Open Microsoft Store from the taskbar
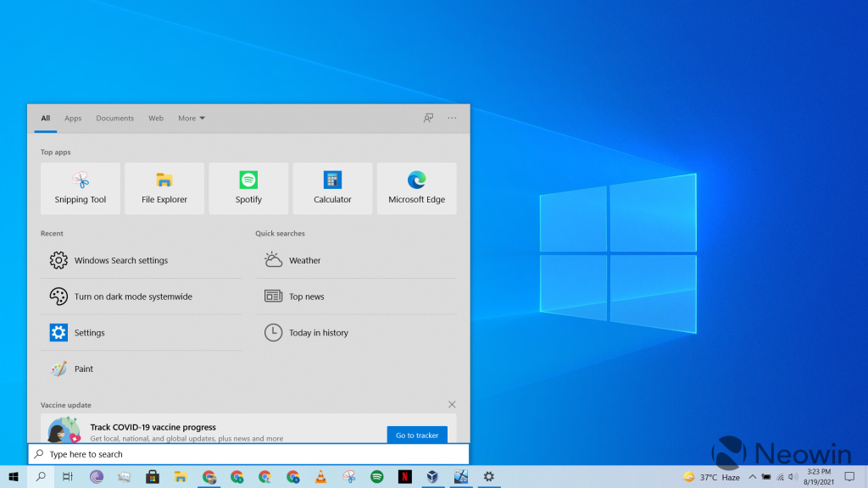This screenshot has height=488, width=868. [153, 477]
